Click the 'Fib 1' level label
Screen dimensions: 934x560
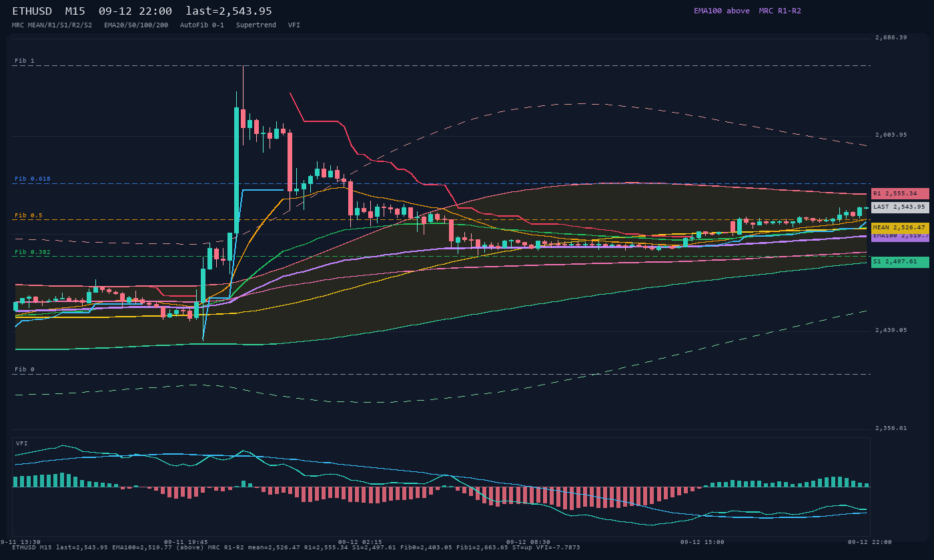[x=25, y=61]
